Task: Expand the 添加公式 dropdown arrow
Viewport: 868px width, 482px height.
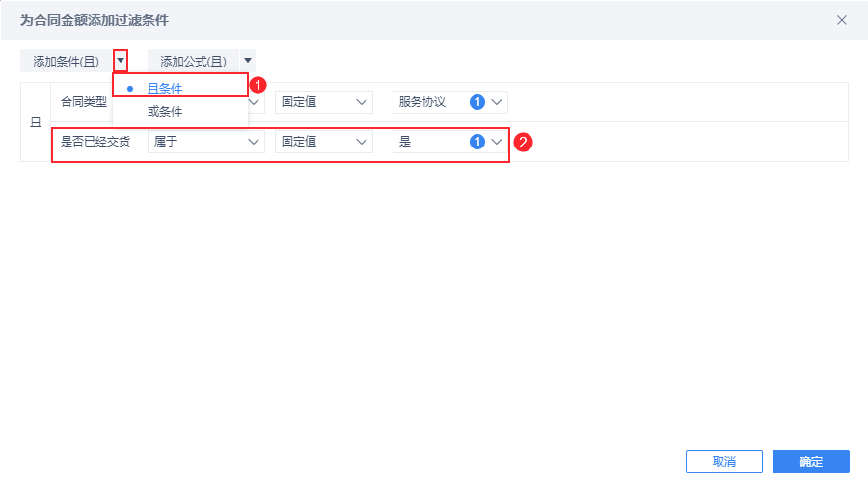Action: (248, 61)
